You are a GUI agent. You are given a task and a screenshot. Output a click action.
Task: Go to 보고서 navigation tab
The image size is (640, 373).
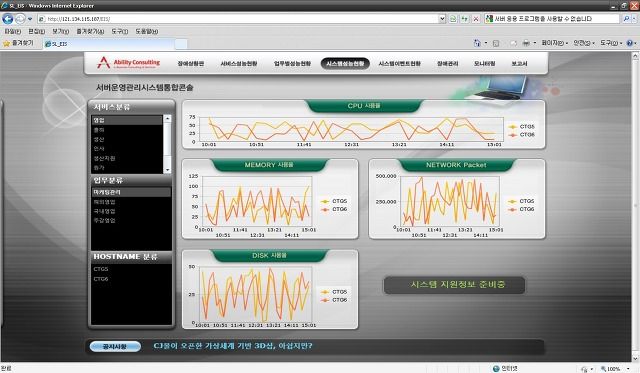519,64
